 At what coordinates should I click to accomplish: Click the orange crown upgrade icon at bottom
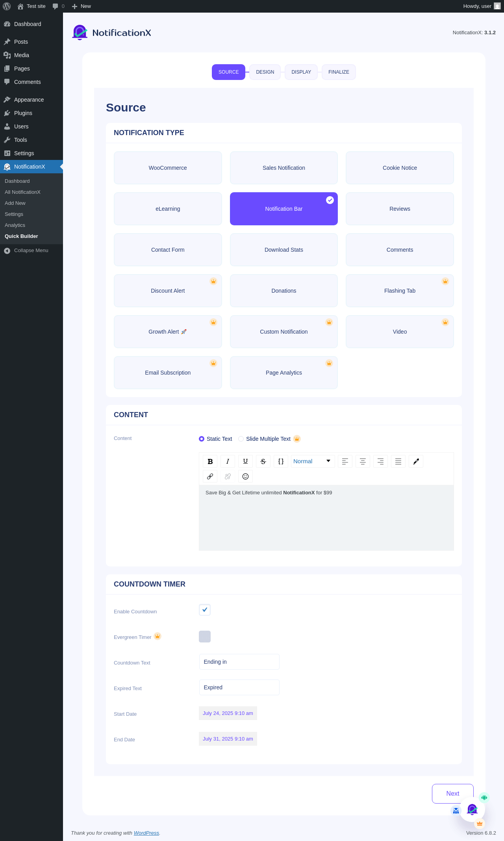tap(480, 824)
